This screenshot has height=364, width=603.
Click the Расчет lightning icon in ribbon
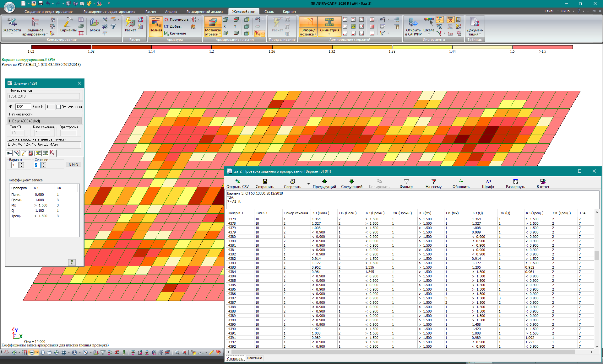point(130,23)
